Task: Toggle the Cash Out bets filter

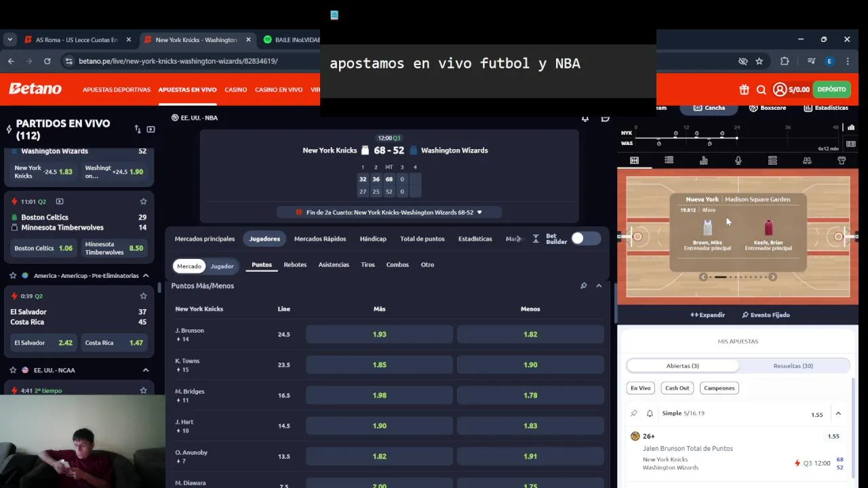Action: tap(677, 388)
